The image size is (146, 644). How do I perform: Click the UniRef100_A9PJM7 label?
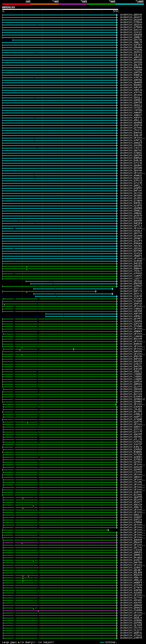tap(131, 88)
